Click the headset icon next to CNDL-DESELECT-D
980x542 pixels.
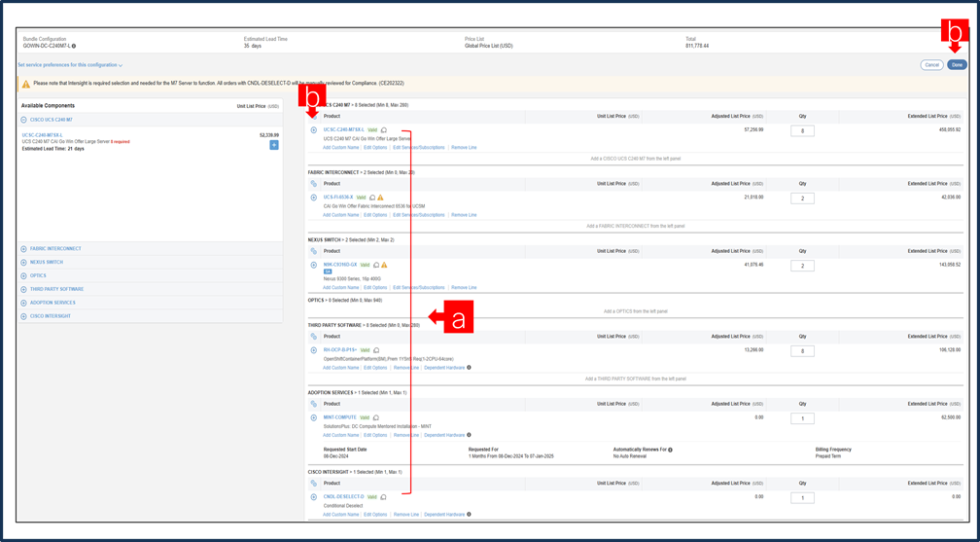[383, 497]
